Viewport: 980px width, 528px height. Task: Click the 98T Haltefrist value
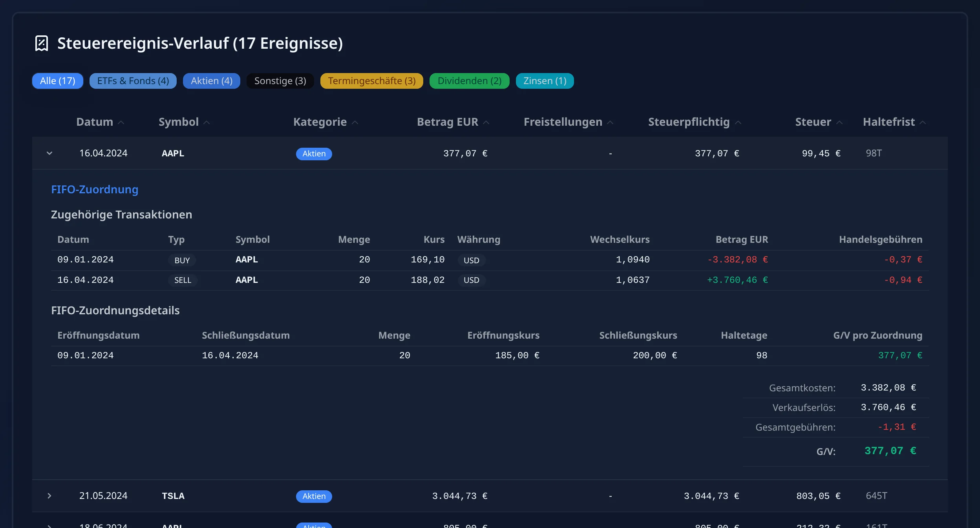(x=874, y=153)
